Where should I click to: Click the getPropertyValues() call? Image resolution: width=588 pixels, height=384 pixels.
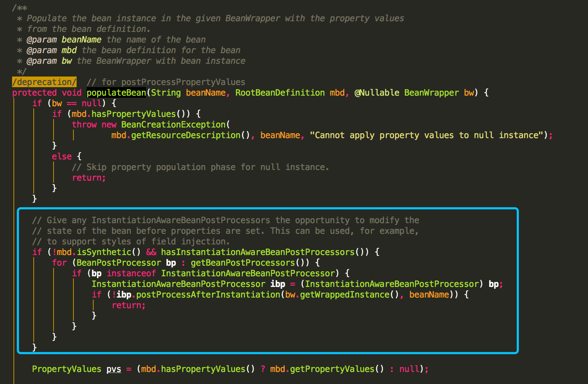[337, 369]
